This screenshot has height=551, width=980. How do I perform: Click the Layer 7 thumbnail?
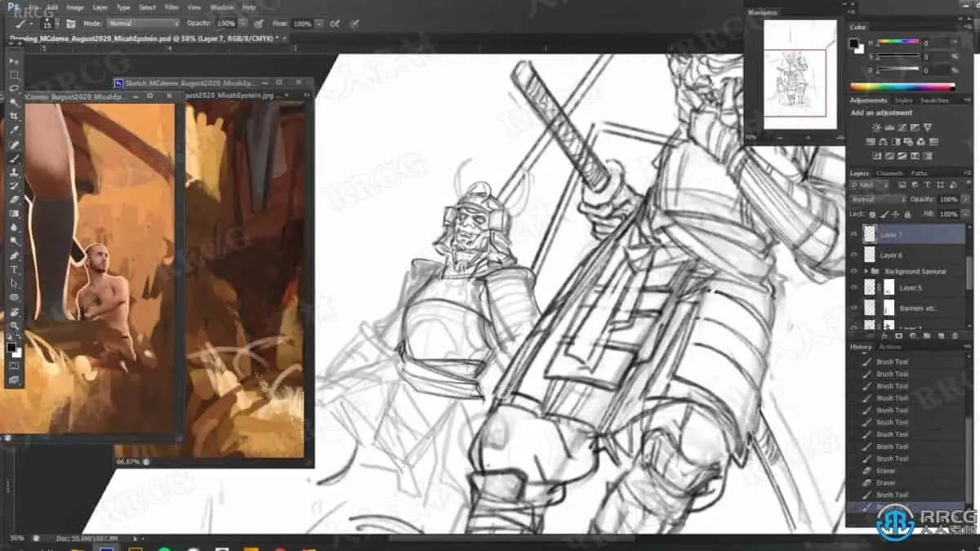click(870, 234)
